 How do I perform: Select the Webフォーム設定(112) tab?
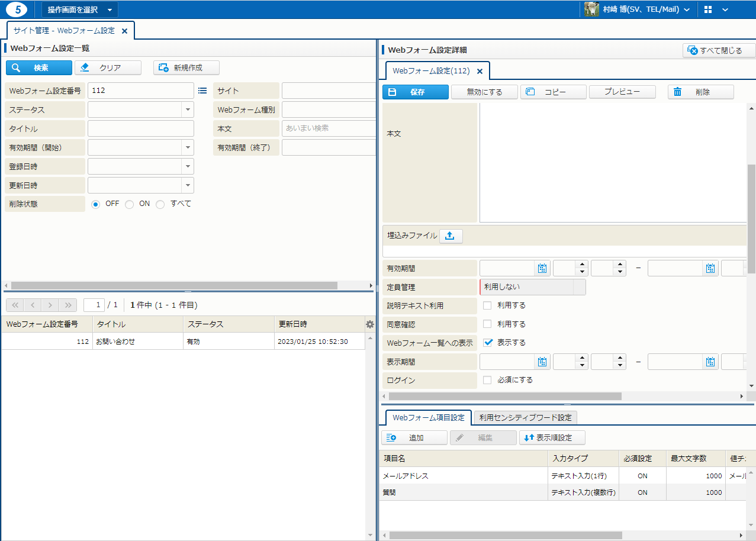pos(431,71)
